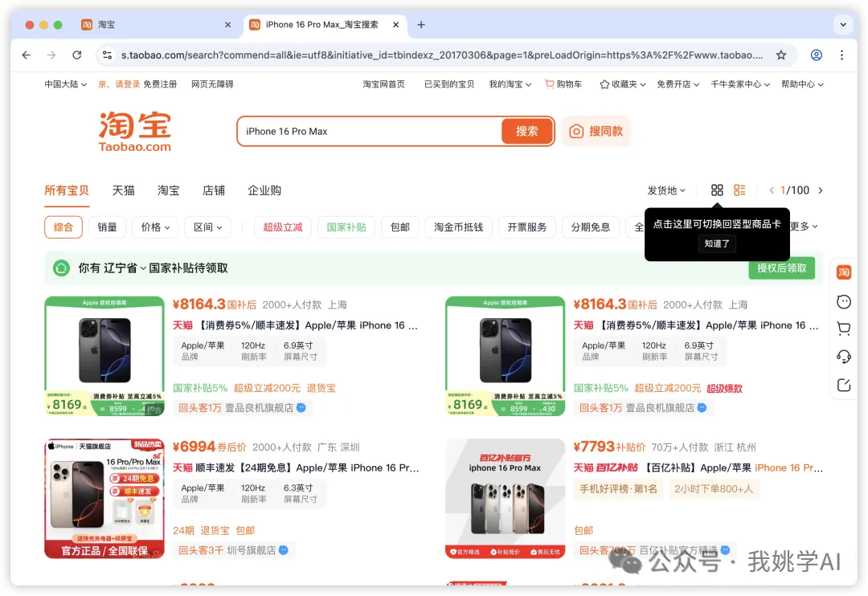Viewport: 868px width, 596px height.
Task: Reload the Taobao search page
Action: click(x=77, y=55)
